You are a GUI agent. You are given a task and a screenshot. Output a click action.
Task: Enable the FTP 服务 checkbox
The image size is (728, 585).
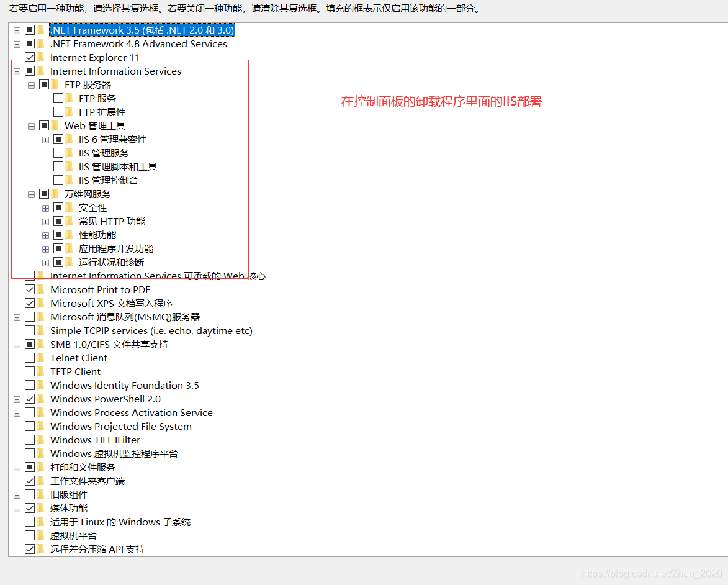click(58, 98)
